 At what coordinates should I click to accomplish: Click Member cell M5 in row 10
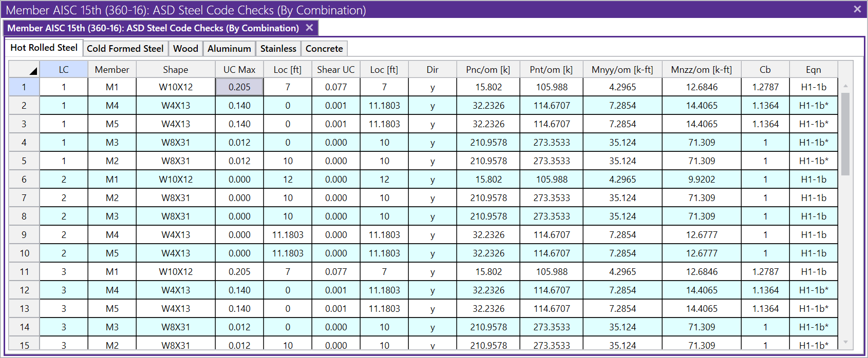[112, 253]
